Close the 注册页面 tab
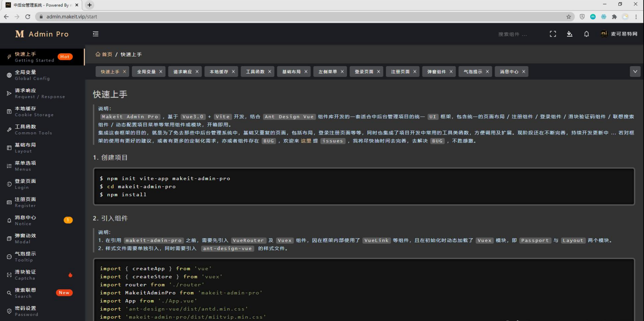Screen dimensions: 644x321 click(415, 72)
